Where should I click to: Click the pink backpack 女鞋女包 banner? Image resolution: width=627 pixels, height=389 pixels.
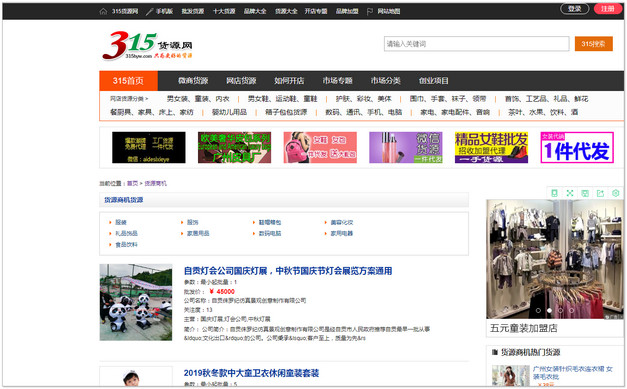coord(320,148)
